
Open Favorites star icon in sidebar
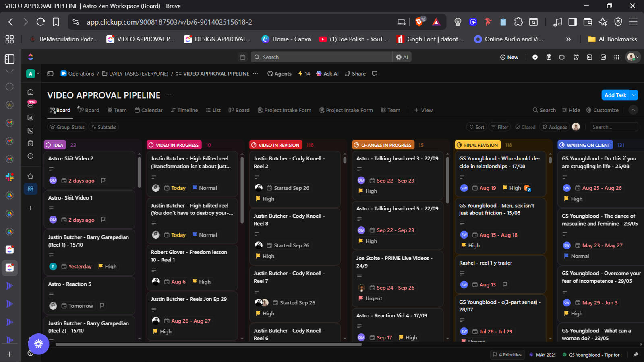31,176
